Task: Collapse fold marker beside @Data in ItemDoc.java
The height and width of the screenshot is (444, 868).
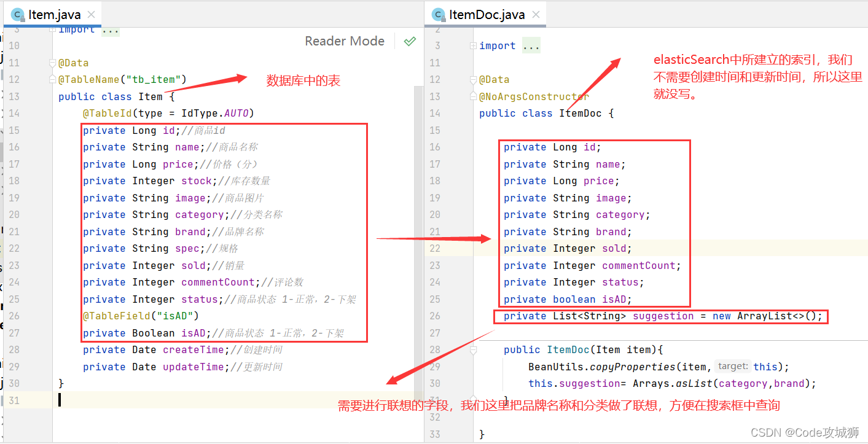Action: (x=473, y=80)
